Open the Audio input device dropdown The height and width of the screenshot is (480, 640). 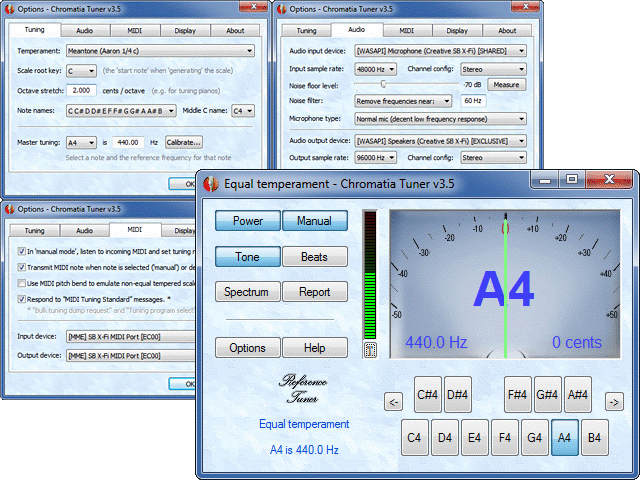pyautogui.click(x=440, y=51)
